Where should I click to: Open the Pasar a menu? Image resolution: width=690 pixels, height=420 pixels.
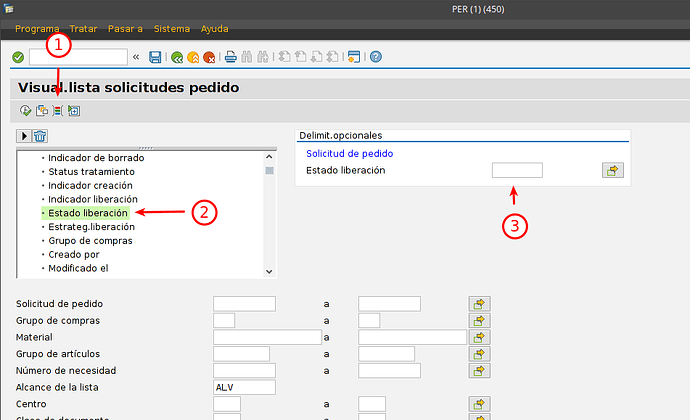(125, 29)
